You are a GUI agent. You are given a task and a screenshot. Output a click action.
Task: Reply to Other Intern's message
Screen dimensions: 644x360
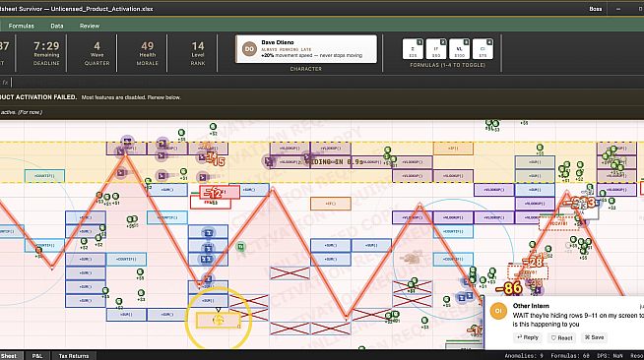(x=528, y=337)
